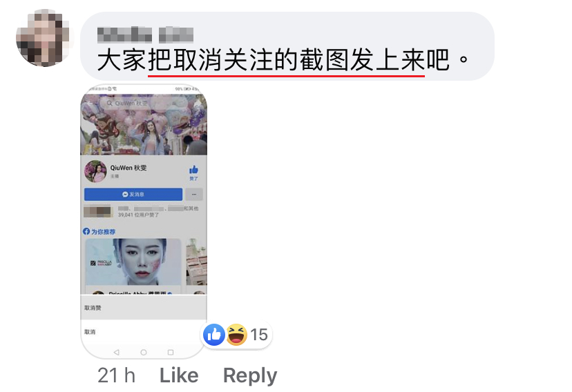The height and width of the screenshot is (392, 572).
Task: Click the three-dot more button beside 发消息
Action: pyautogui.click(x=194, y=195)
